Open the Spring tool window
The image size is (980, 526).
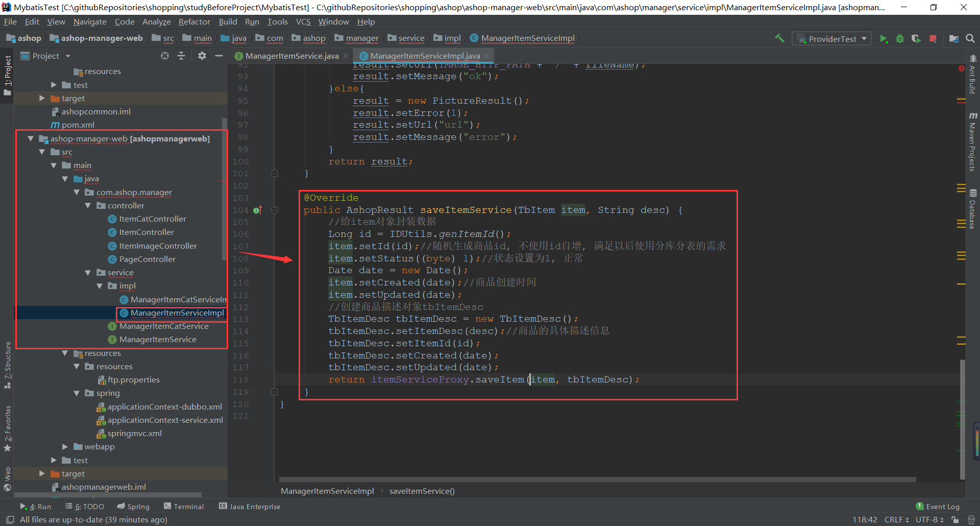pyautogui.click(x=133, y=507)
